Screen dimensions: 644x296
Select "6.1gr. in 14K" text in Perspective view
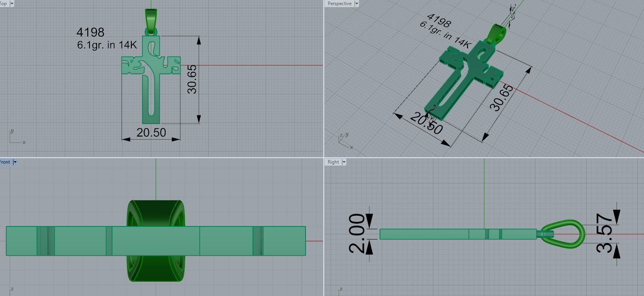(445, 35)
